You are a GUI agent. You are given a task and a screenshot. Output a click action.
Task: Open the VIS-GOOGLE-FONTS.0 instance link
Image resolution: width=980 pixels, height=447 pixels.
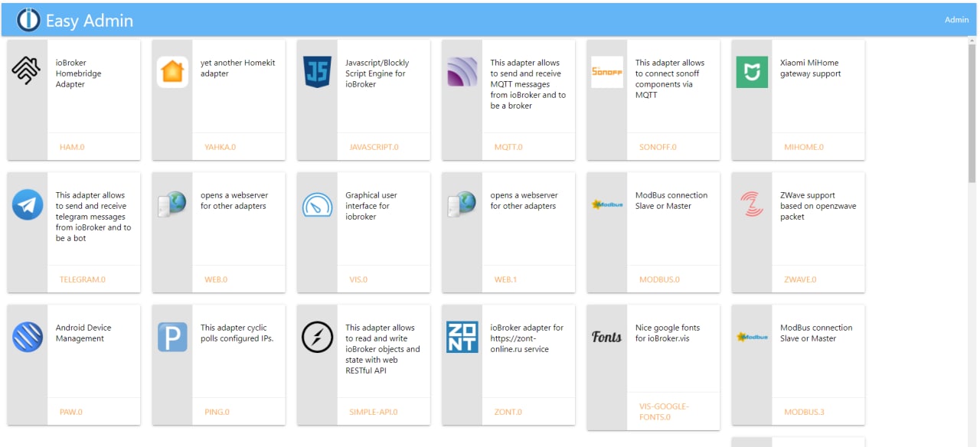(664, 412)
